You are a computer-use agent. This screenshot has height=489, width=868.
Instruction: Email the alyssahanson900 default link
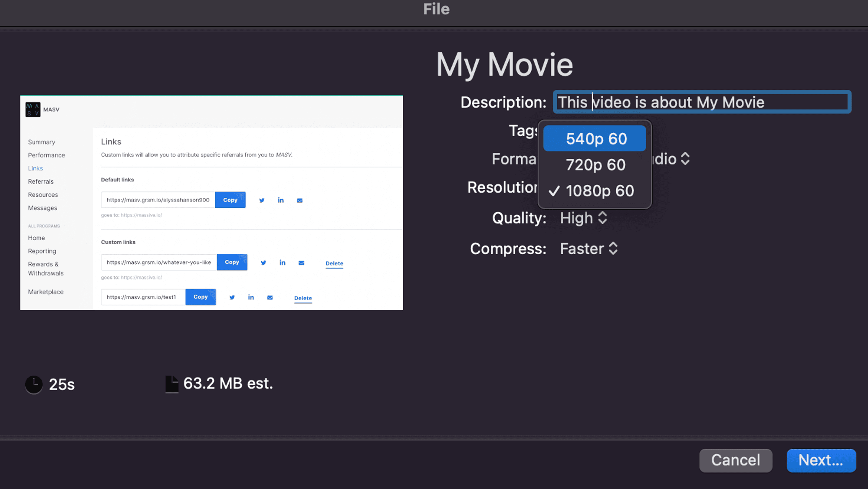[299, 200]
